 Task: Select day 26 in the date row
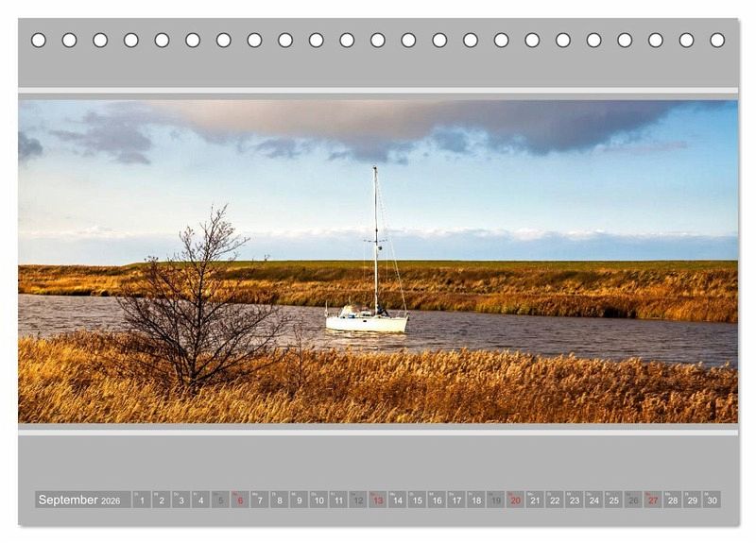633,500
